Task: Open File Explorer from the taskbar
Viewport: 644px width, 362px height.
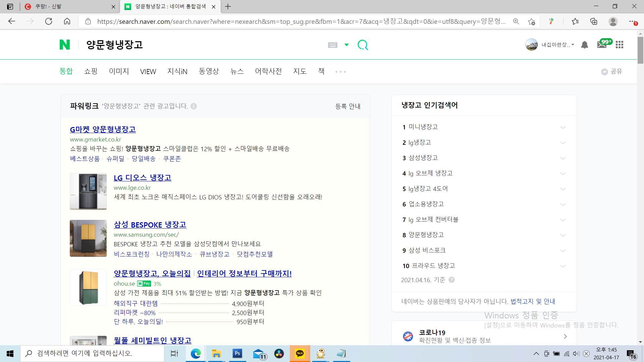Action: coord(216,354)
